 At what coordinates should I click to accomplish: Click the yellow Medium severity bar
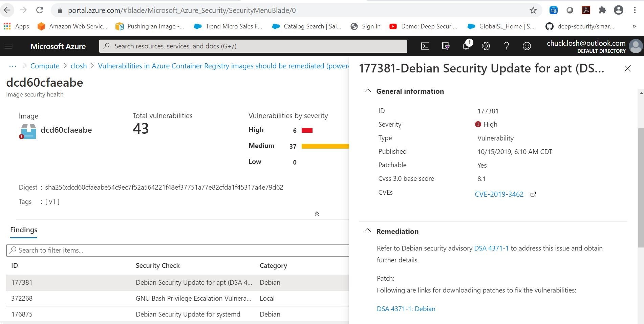pyautogui.click(x=325, y=146)
